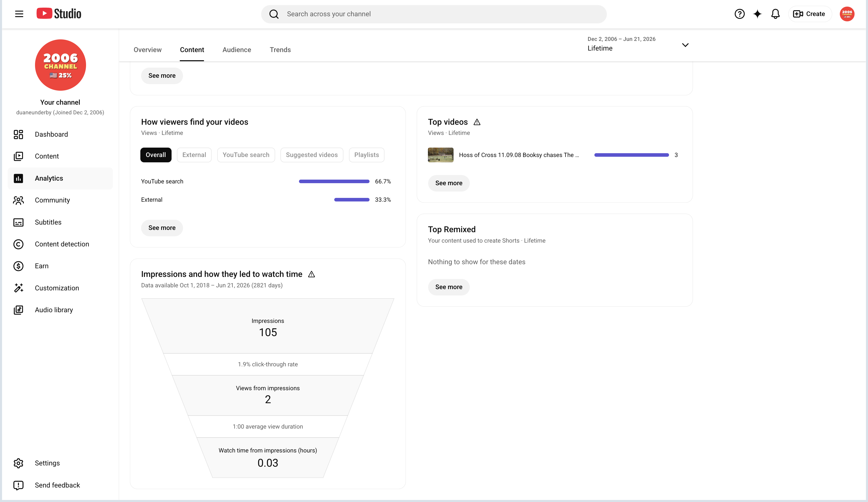Click the 1:00 average view duration text

[268, 427]
